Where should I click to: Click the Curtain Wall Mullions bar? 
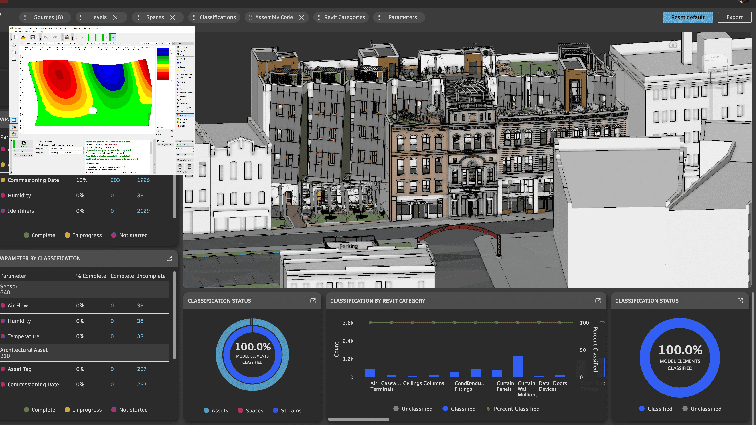(x=517, y=366)
